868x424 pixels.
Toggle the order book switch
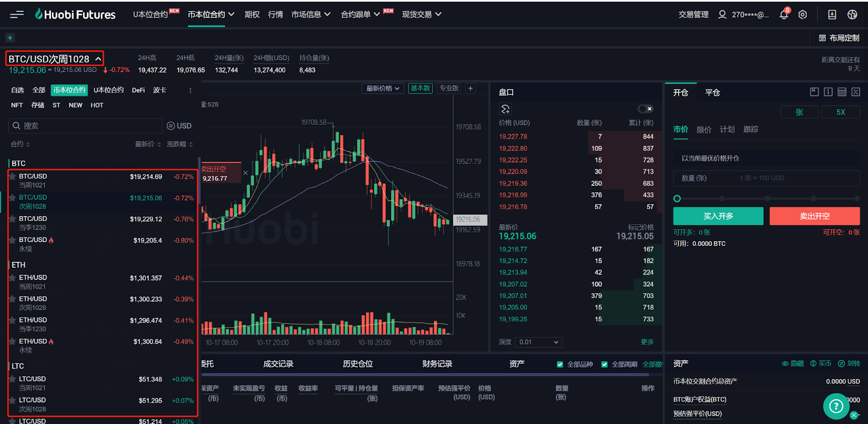pyautogui.click(x=646, y=109)
